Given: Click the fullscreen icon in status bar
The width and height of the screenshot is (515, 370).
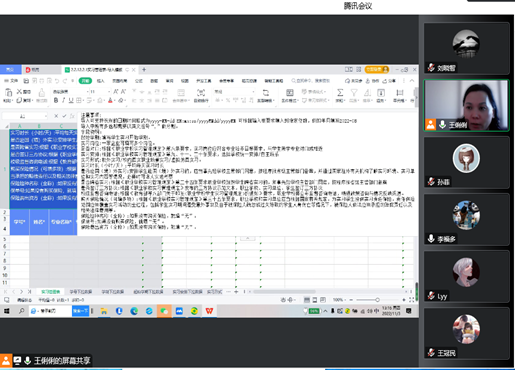Looking at the screenshot, I should pos(412,300).
